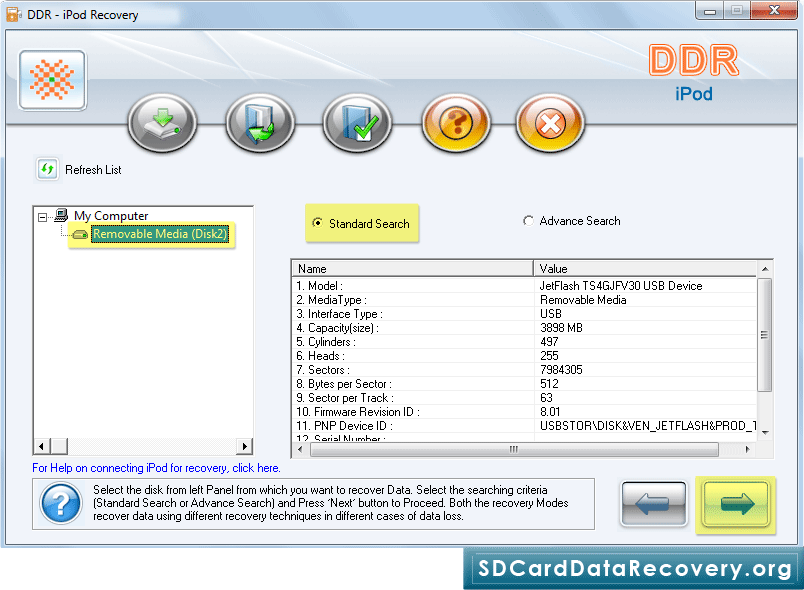The height and width of the screenshot is (590, 804).
Task: Click the download-to-drive toolbar icon
Action: (162, 123)
